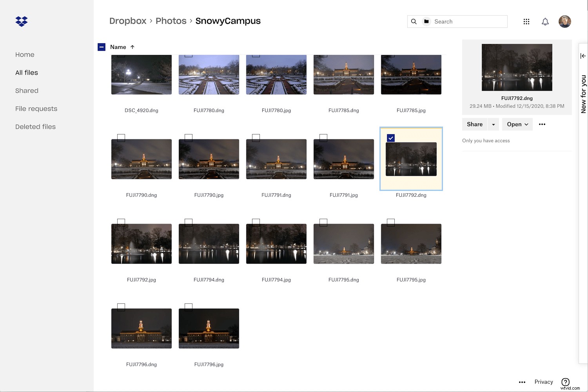Open the apps grid launcher
The width and height of the screenshot is (588, 392).
pos(526,22)
